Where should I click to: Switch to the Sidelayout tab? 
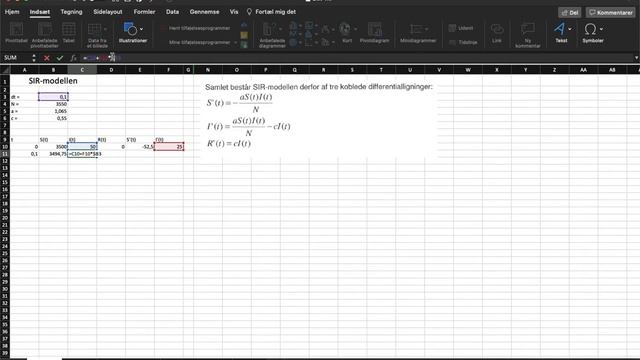pyautogui.click(x=108, y=12)
